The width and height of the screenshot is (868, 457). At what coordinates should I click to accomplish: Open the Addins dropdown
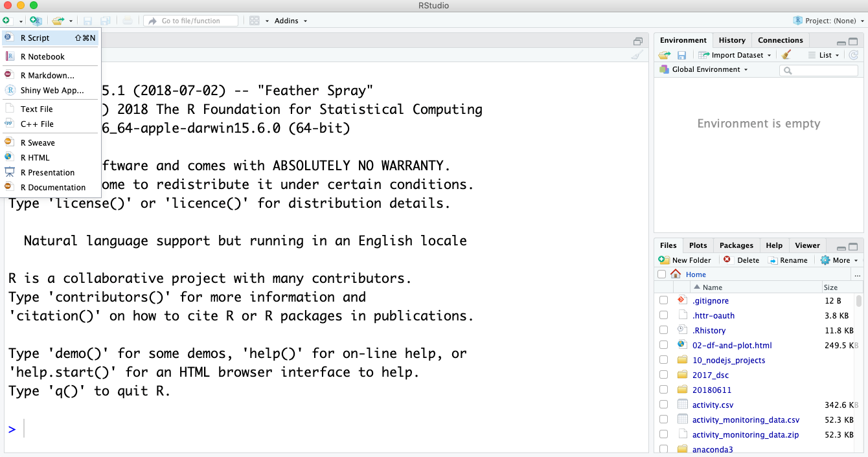pos(291,21)
